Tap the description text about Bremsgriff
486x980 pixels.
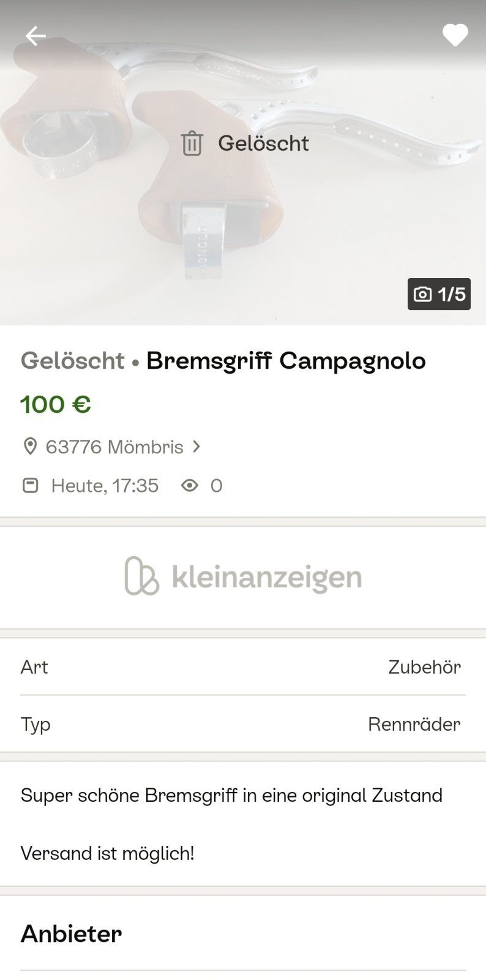tap(231, 795)
